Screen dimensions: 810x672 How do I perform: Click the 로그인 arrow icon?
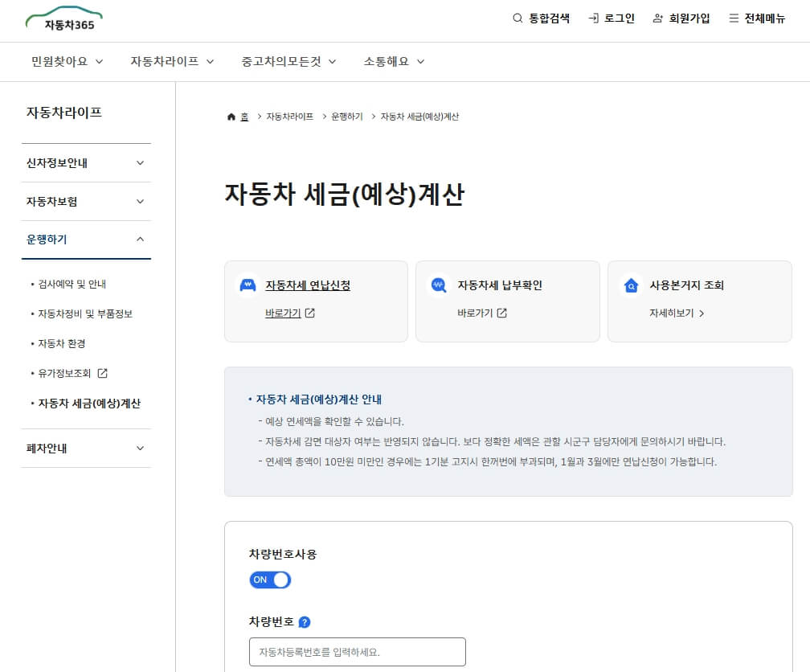(591, 18)
